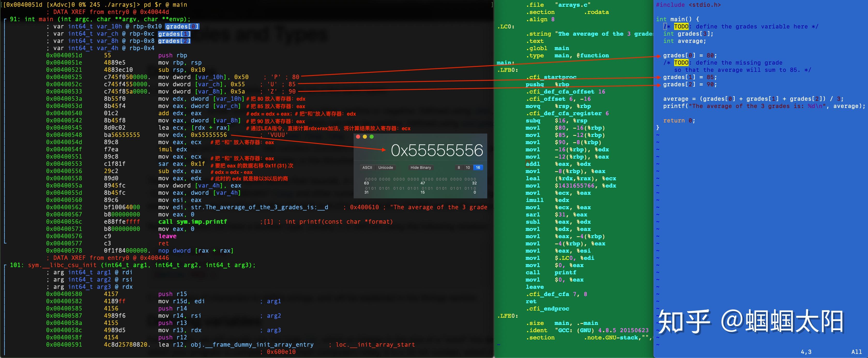Click the .LC0: label in assembly

tap(506, 27)
